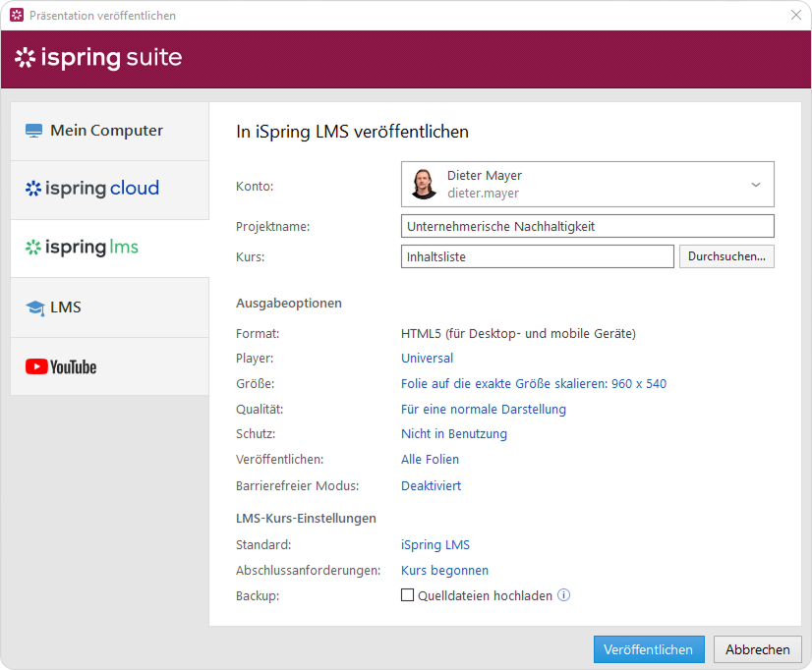Screen dimensions: 812x670
Task: Switch to the iSpring Cloud tab
Action: [x=109, y=189]
